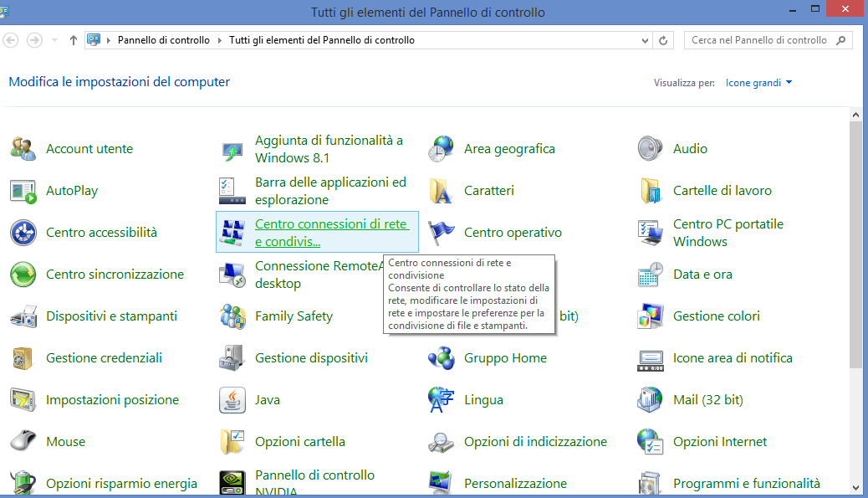Click the Centro connessioni di rete icon
The image size is (868, 498).
click(x=232, y=233)
